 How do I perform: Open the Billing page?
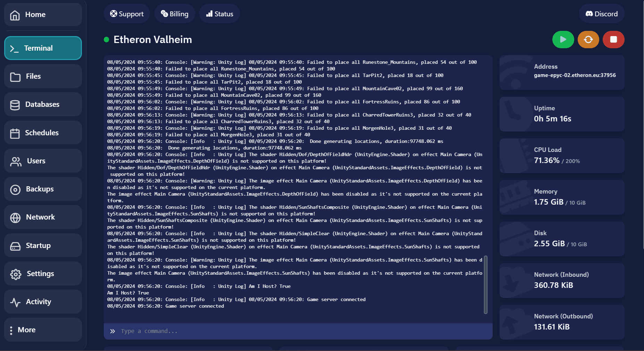pos(175,14)
